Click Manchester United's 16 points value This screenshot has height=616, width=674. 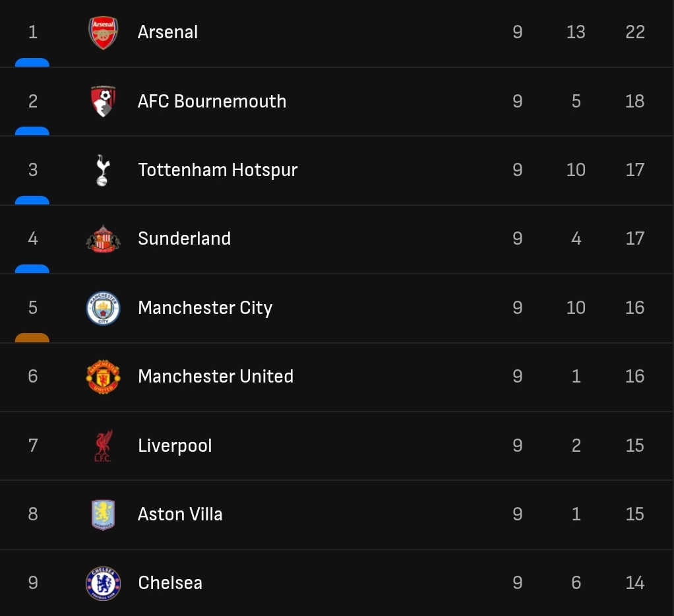coord(634,377)
